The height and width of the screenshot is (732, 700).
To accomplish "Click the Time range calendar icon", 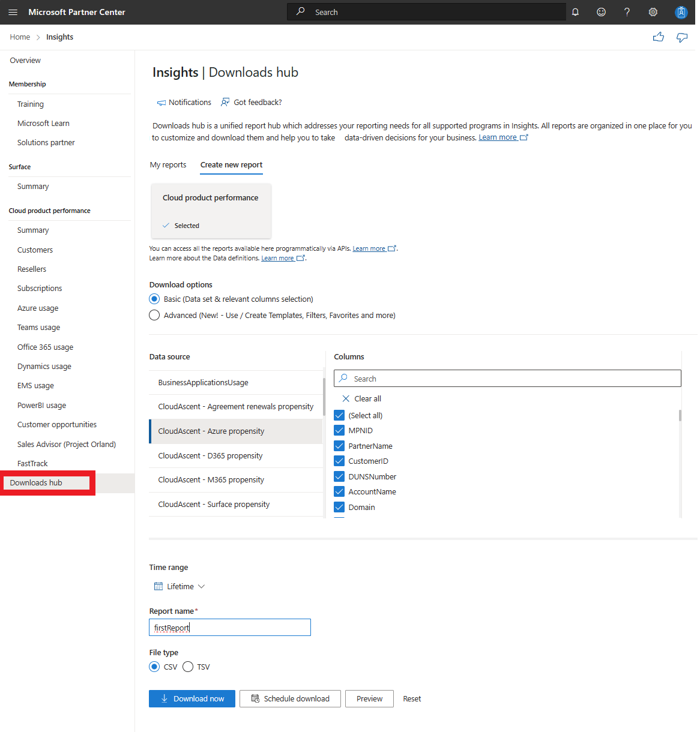I will pyautogui.click(x=158, y=586).
